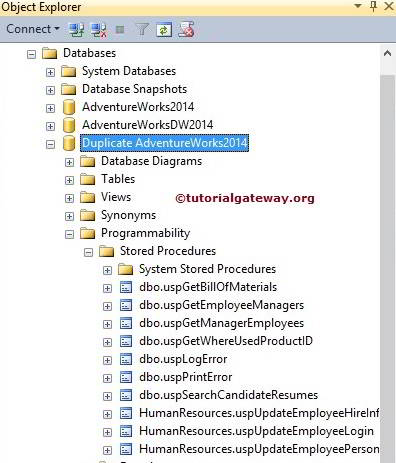Select HumanResources.uspUpdateEmployeeLogin procedure
The image size is (396, 463).
tap(256, 431)
